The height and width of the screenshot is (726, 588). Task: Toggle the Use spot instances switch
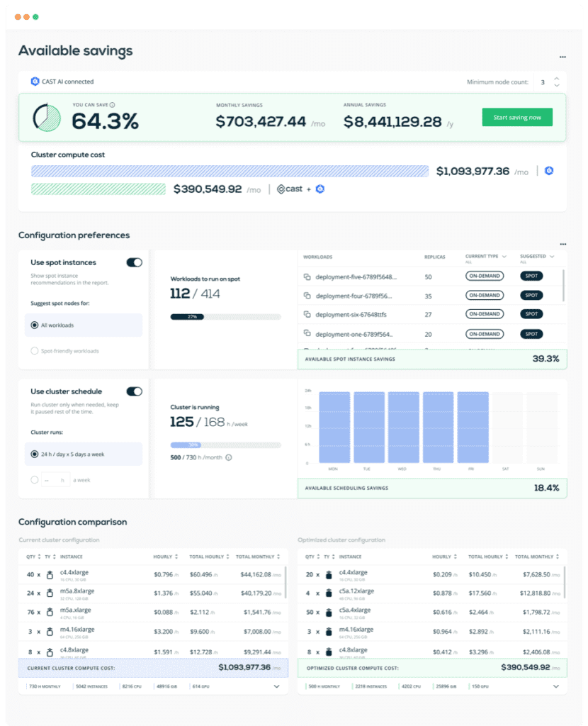[x=134, y=262]
